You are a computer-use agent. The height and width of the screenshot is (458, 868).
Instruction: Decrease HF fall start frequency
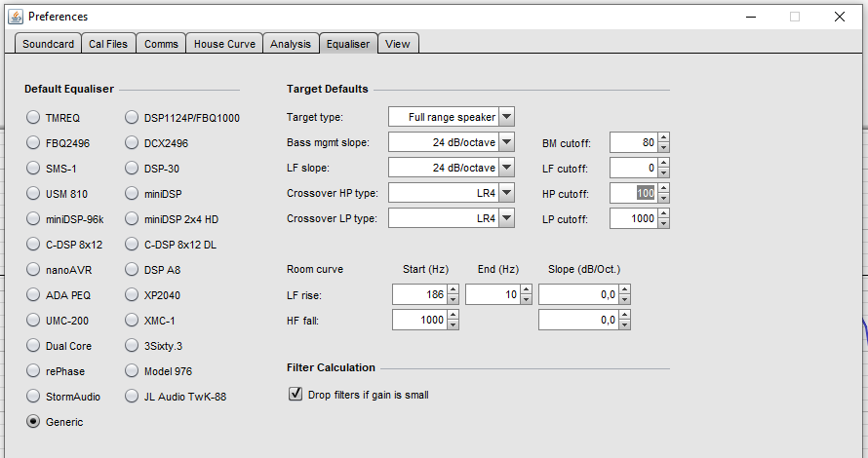tap(453, 325)
